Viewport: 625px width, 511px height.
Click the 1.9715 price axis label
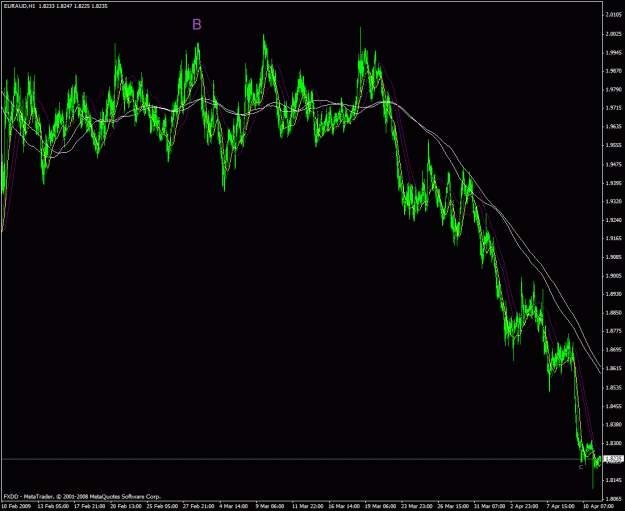click(613, 108)
